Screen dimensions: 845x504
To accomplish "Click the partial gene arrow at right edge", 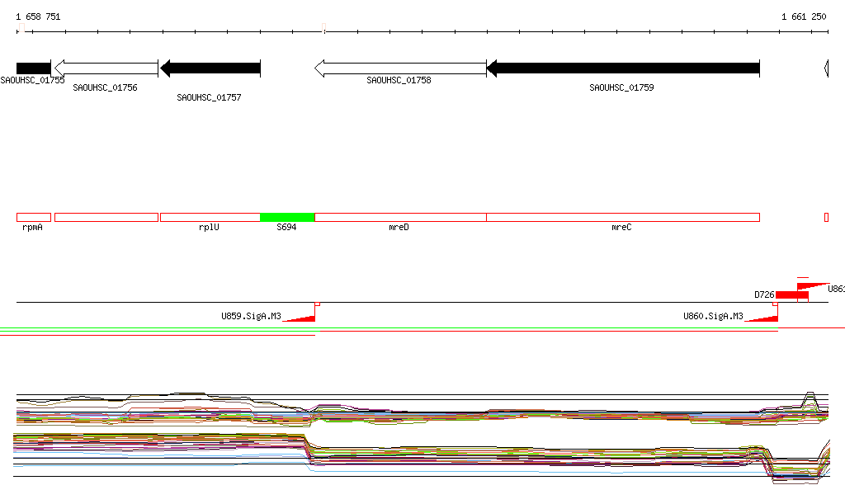I will tap(826, 68).
